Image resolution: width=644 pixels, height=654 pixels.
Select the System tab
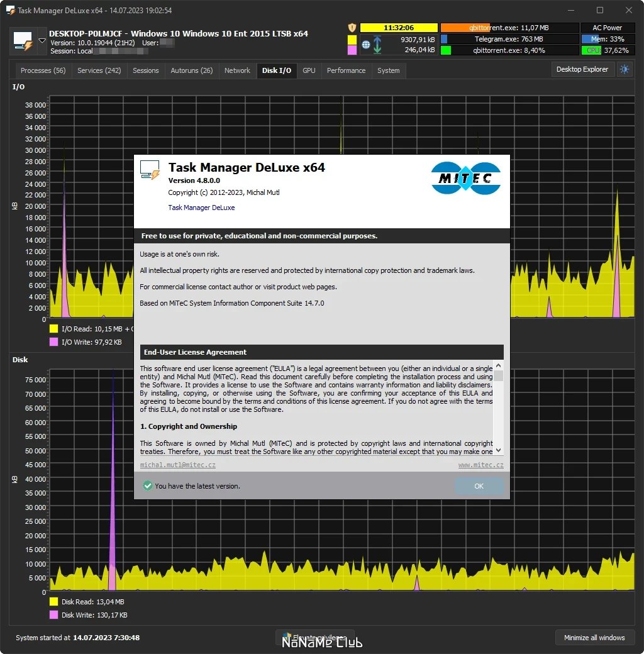point(388,70)
